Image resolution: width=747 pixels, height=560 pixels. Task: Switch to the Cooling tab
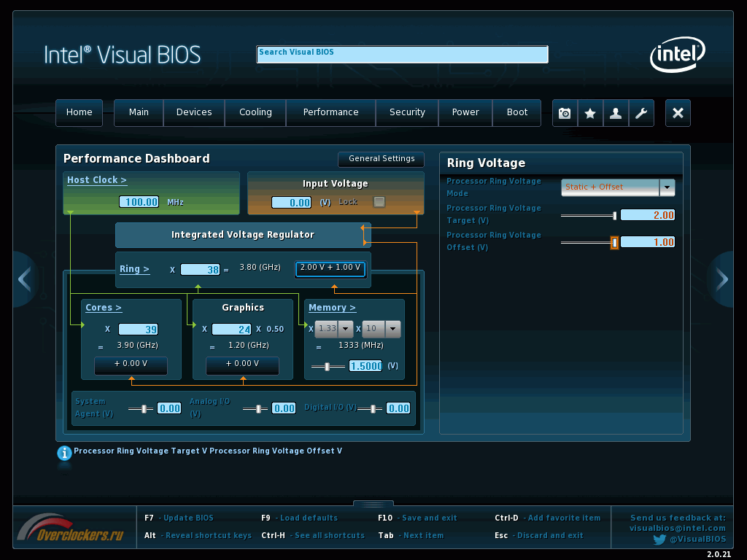click(x=255, y=112)
